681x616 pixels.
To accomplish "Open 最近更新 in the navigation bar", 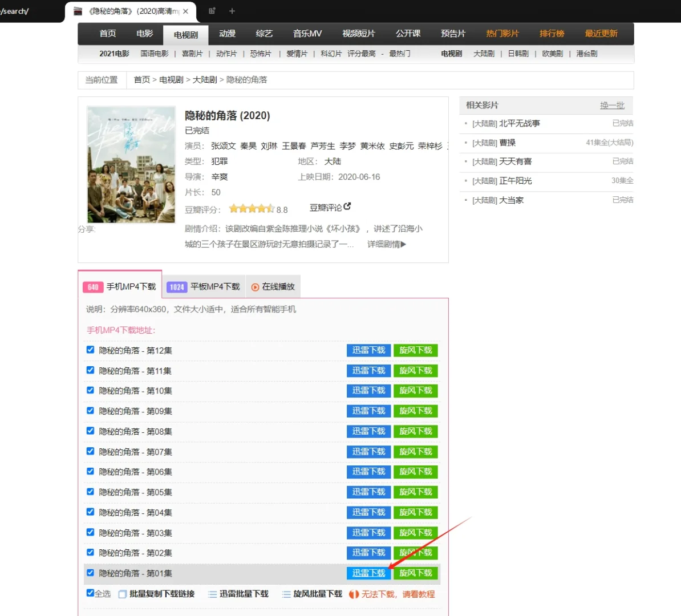I will click(x=601, y=34).
